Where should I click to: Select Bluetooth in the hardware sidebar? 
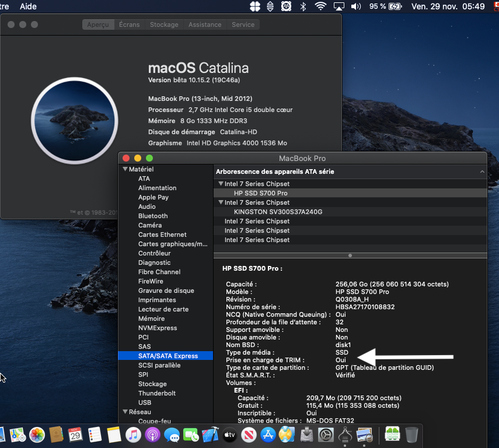[x=153, y=216]
